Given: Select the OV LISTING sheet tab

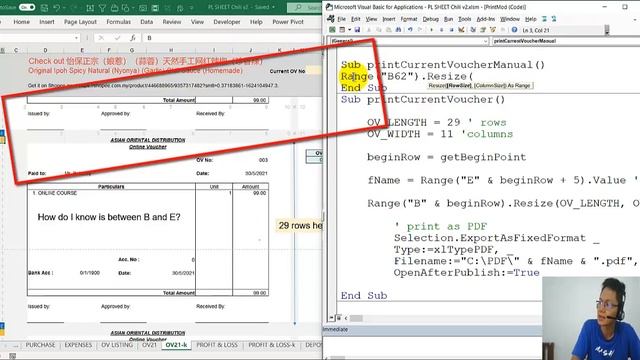Looking at the screenshot, I should point(117,345).
